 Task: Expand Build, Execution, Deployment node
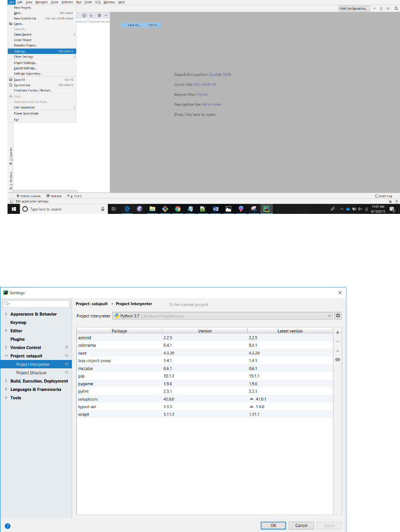click(6, 381)
